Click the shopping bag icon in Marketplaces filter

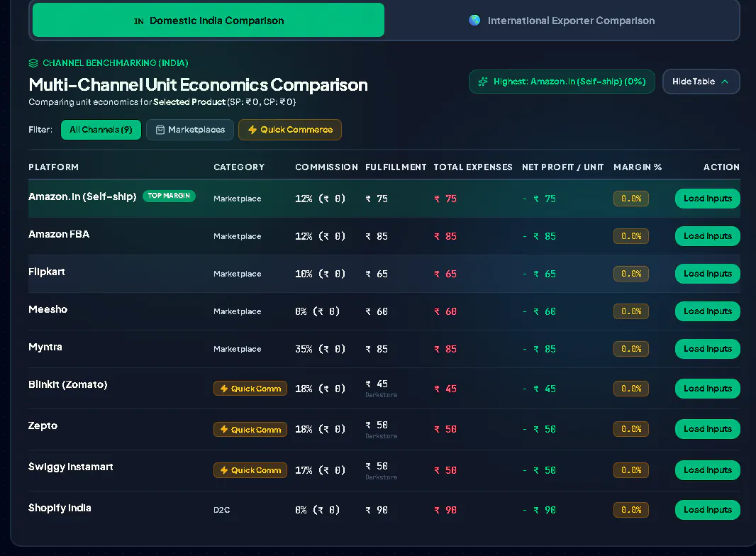click(x=160, y=130)
